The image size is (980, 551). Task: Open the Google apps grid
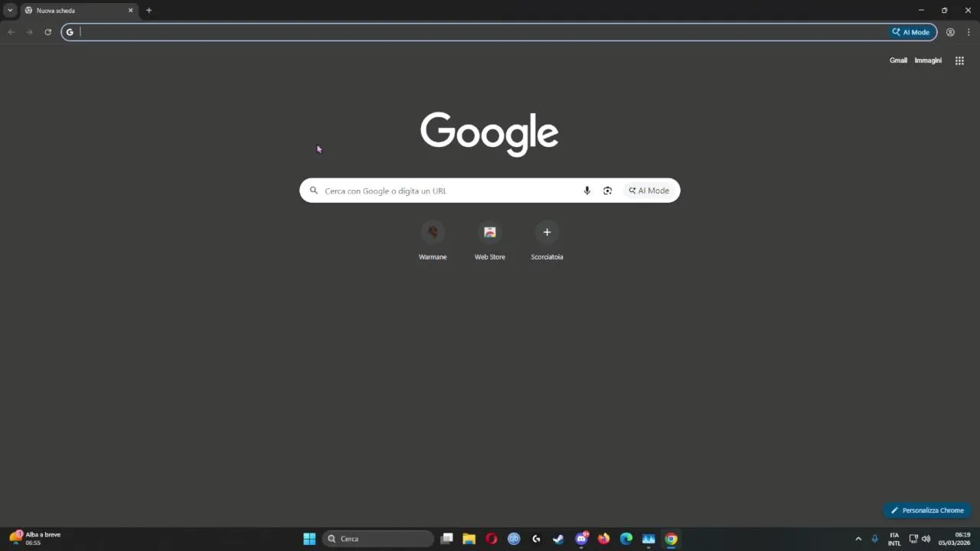(x=959, y=60)
